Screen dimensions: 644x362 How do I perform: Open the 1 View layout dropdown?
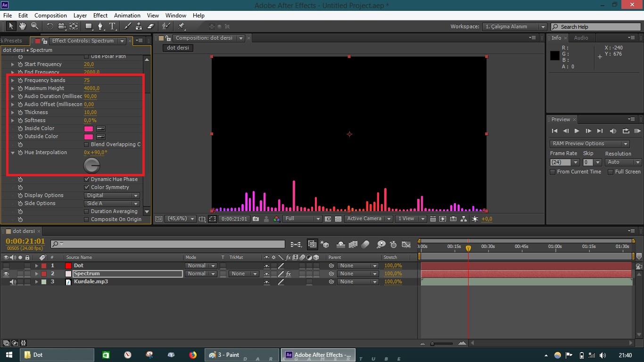point(411,219)
